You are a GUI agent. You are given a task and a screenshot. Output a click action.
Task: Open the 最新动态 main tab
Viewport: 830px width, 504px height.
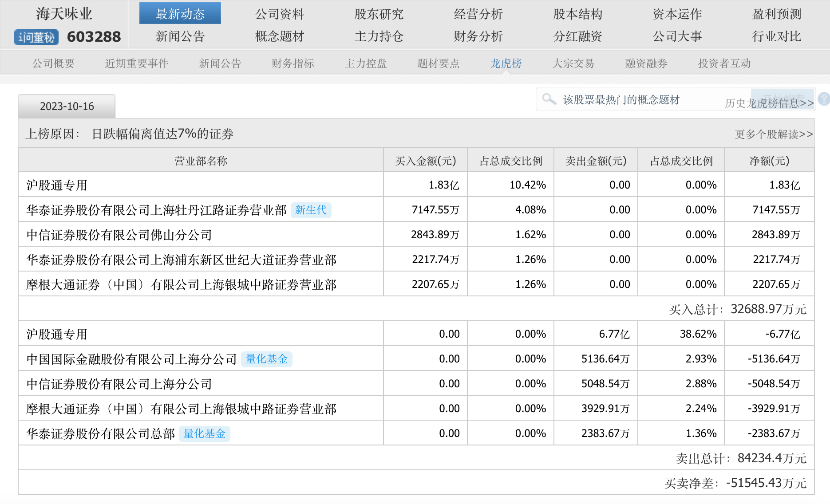[180, 14]
